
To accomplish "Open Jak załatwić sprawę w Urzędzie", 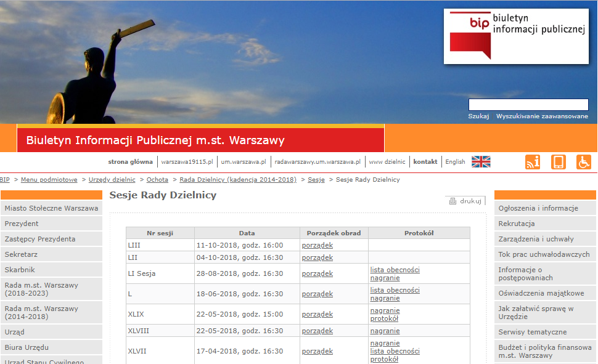I will point(545,312).
